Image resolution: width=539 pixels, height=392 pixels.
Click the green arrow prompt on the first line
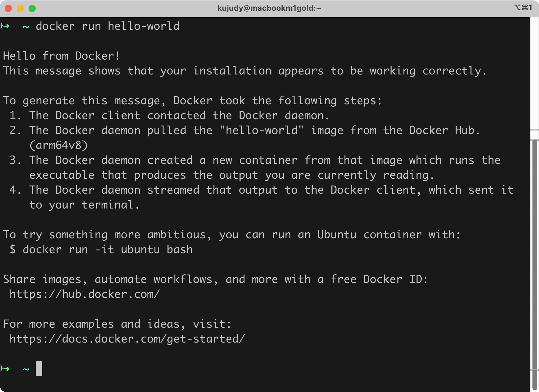(x=5, y=26)
